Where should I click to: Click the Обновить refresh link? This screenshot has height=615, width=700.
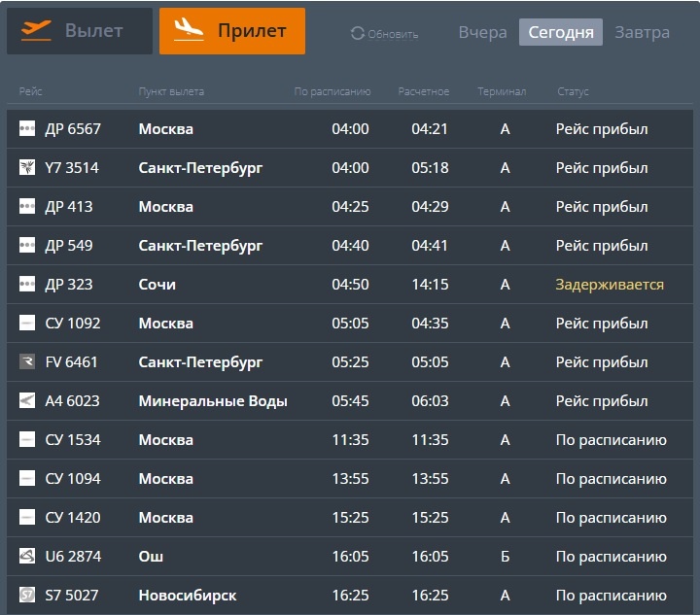393,34
